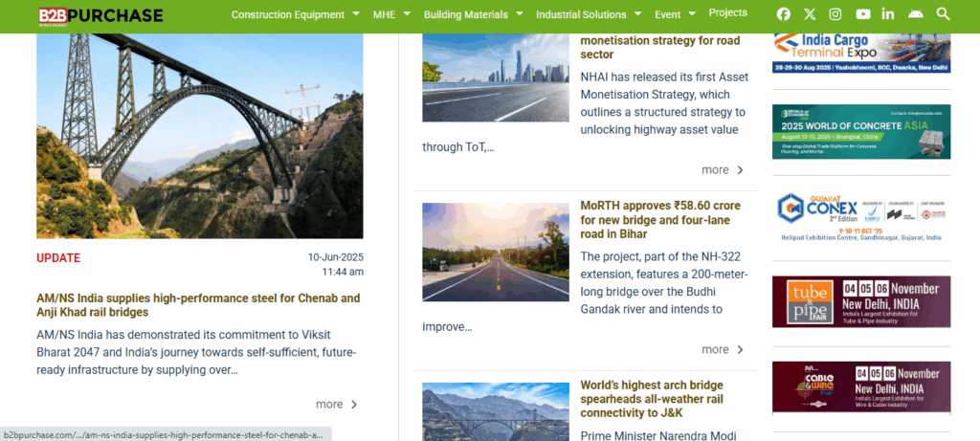This screenshot has width=980, height=441.
Task: Open World's highest arch bridge headline
Action: [651, 399]
